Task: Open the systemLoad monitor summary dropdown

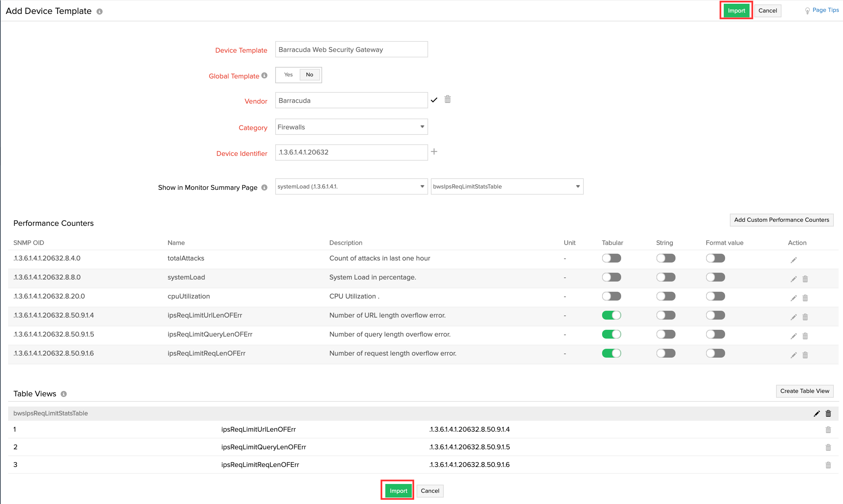Action: [351, 186]
